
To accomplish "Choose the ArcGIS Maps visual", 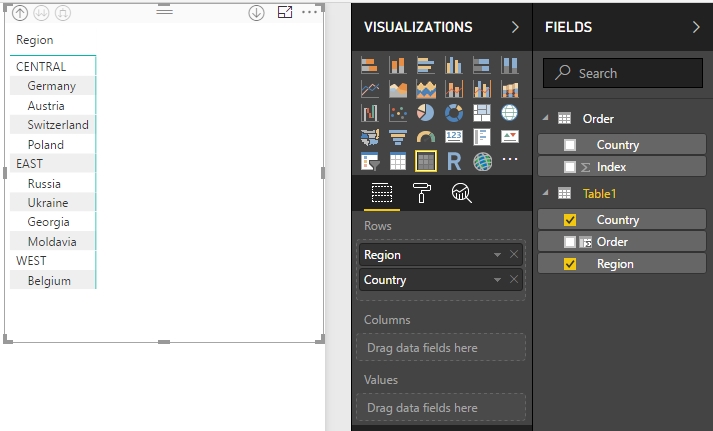I will [x=482, y=161].
